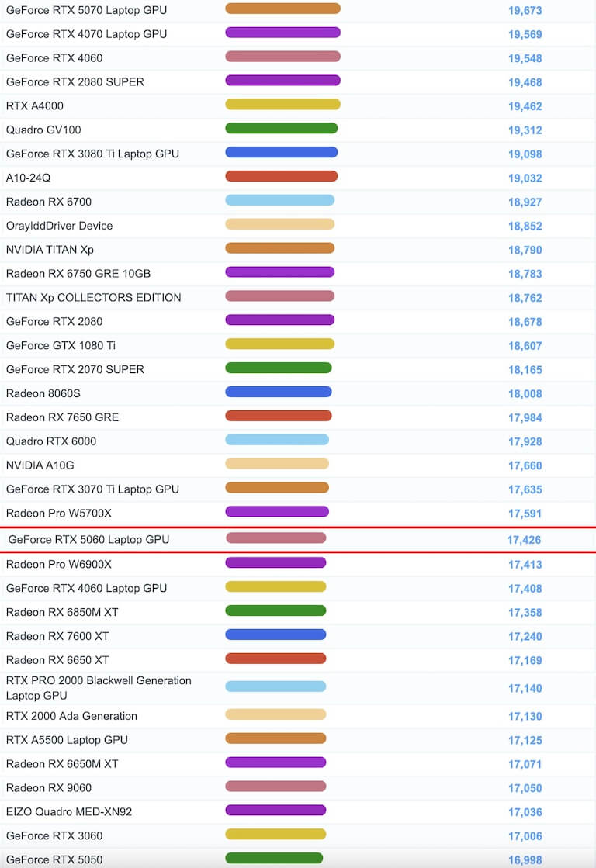Click score 17,408 for RTX 4060 Laptop
This screenshot has width=596, height=868.
tap(525, 589)
